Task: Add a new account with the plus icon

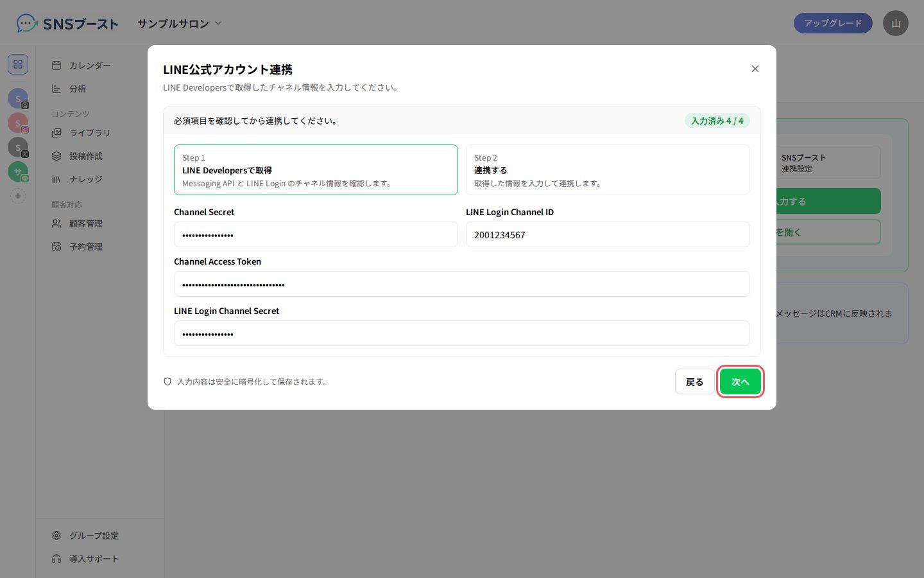Action: 18,196
